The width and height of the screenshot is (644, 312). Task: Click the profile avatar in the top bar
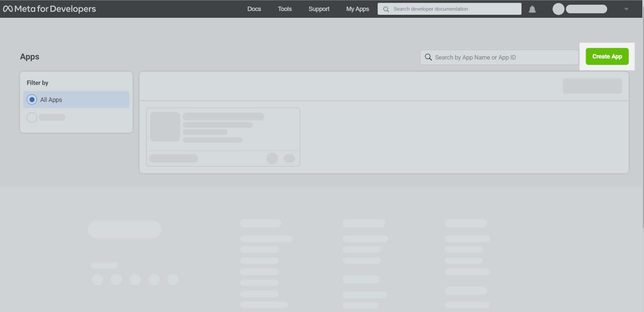[x=558, y=9]
